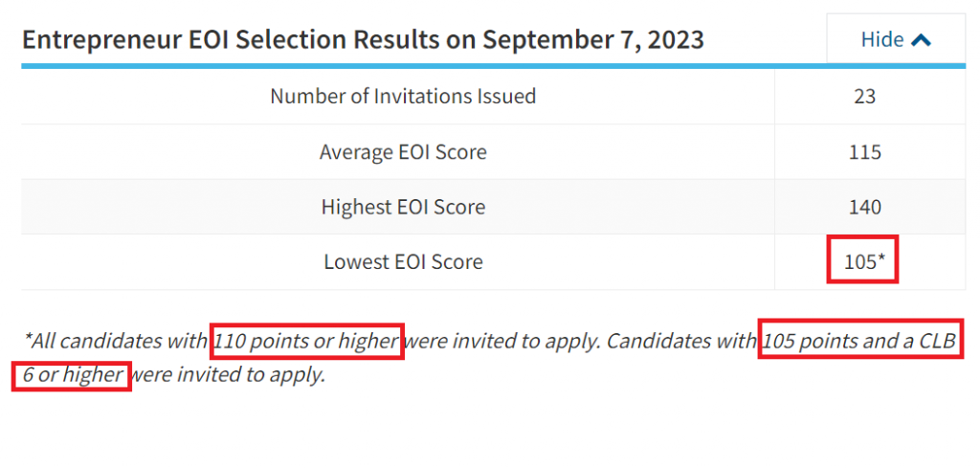Screen dimensions: 980x469
Task: Click the highlighted '110 points or higher' text
Action: click(x=307, y=342)
